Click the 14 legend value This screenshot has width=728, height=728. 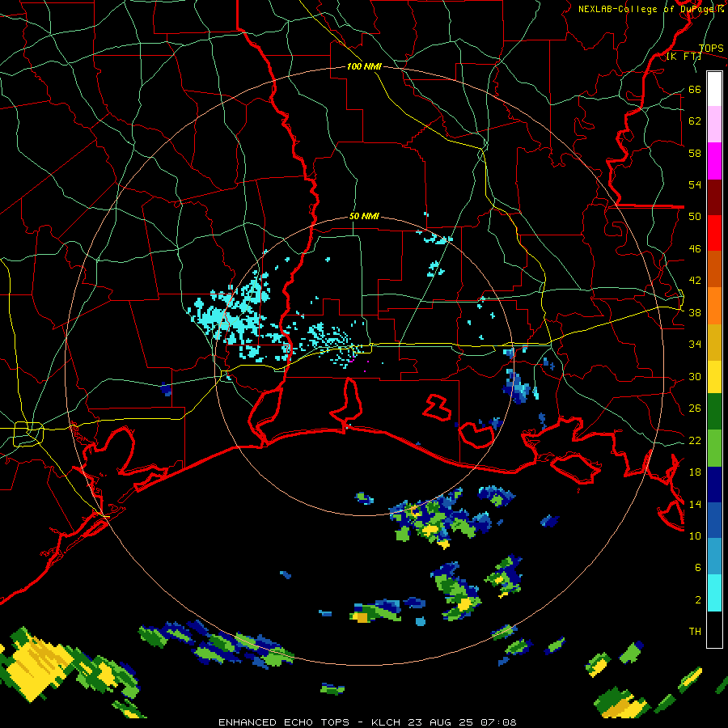click(695, 504)
